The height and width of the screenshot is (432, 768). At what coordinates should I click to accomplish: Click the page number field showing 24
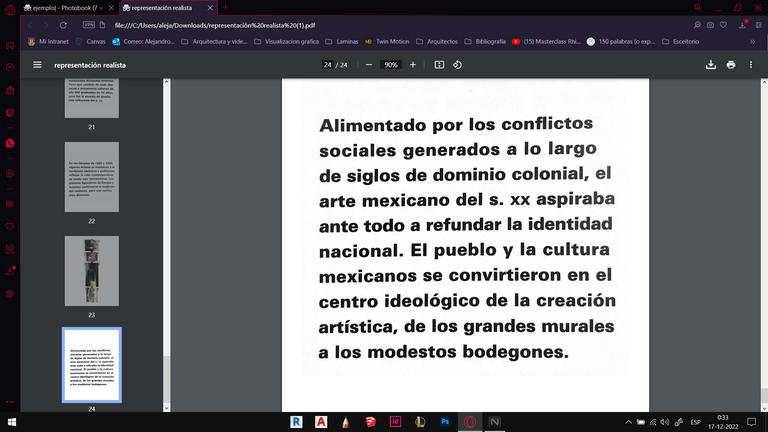[328, 65]
